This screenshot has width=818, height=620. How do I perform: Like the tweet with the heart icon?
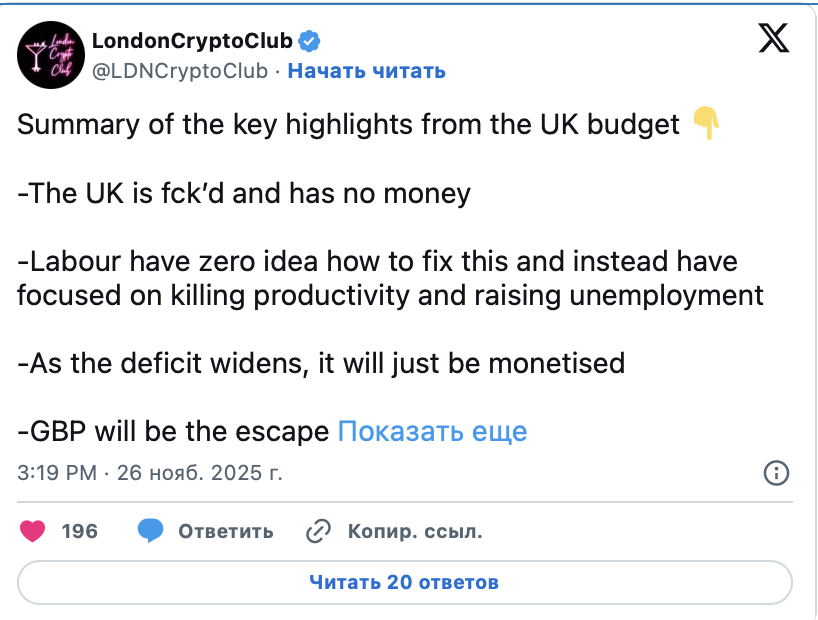coord(34,531)
